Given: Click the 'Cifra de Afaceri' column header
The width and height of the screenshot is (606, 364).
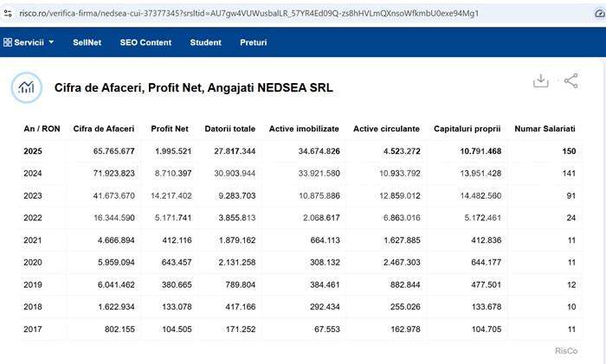Looking at the screenshot, I should click(104, 129).
